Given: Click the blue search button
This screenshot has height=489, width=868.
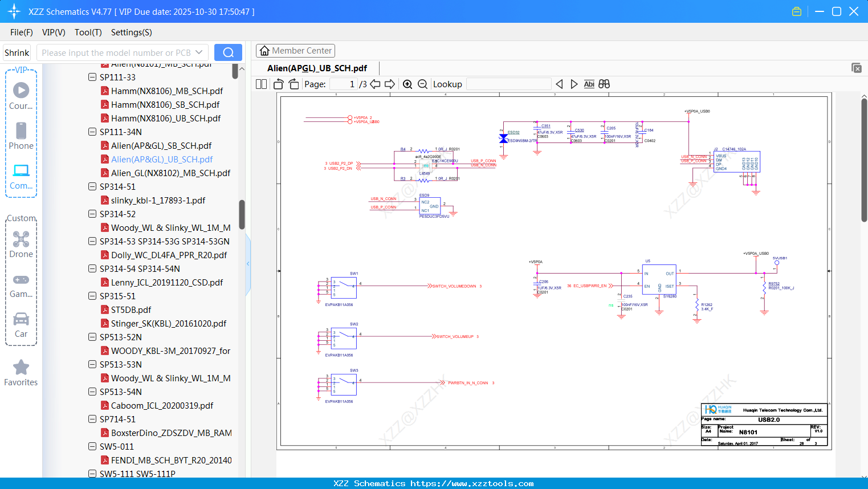Looking at the screenshot, I should tap(228, 52).
